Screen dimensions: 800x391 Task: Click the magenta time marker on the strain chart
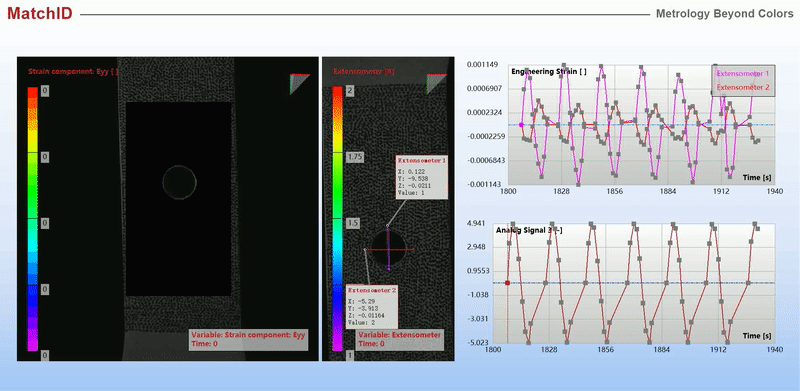521,125
